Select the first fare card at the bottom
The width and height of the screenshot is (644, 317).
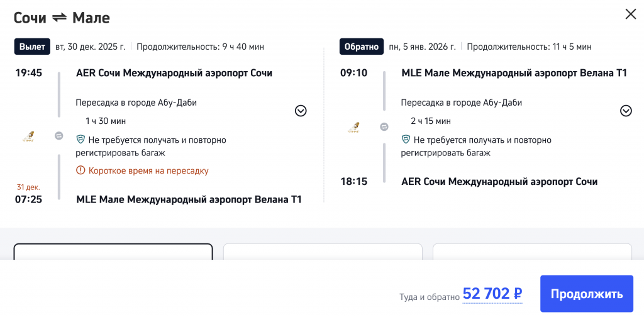click(113, 252)
